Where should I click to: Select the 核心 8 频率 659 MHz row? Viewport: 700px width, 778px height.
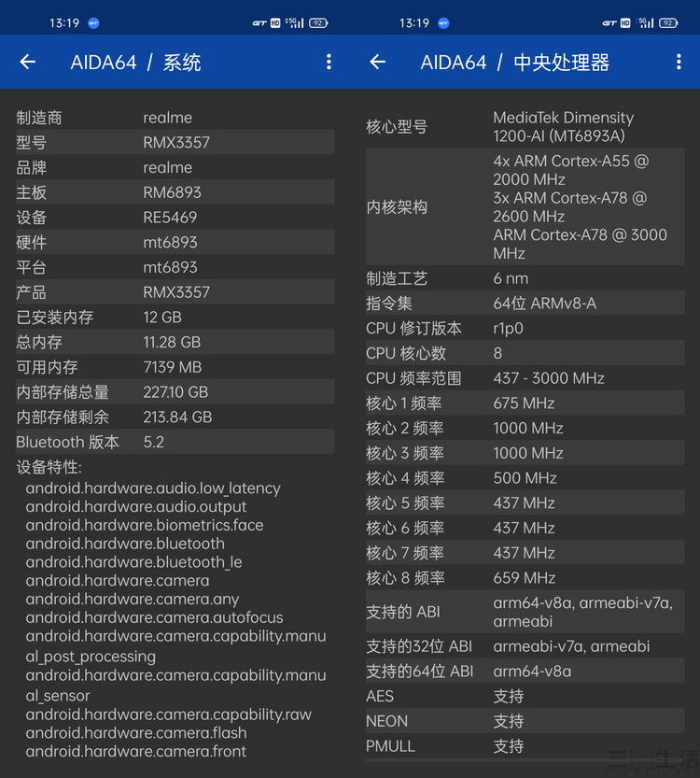coord(525,577)
